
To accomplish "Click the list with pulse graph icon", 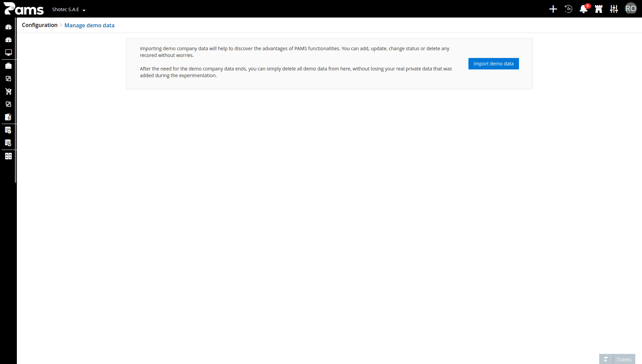I will (8, 143).
